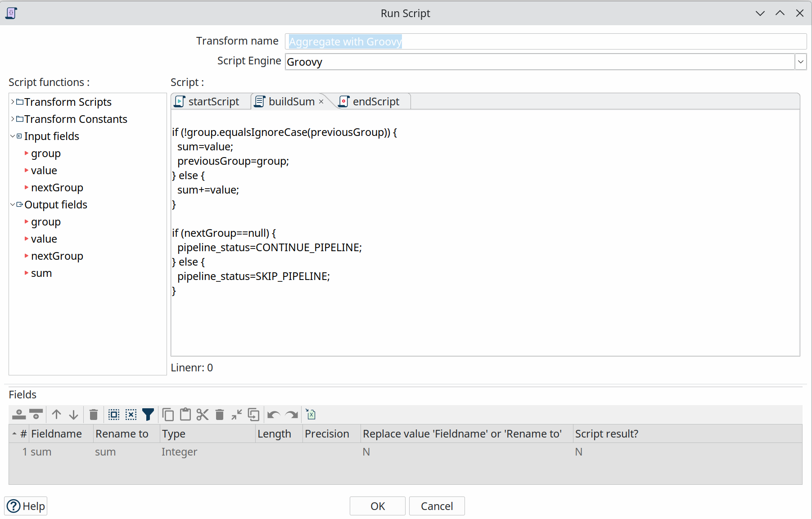Click the OK button
The height and width of the screenshot is (519, 812).
[x=377, y=506]
